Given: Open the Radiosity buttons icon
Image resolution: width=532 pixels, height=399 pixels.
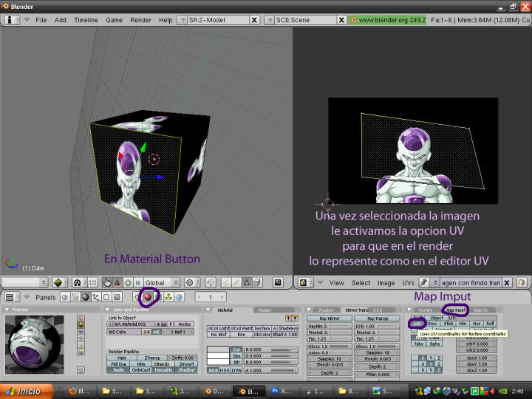Looking at the screenshot, I should 168,297.
